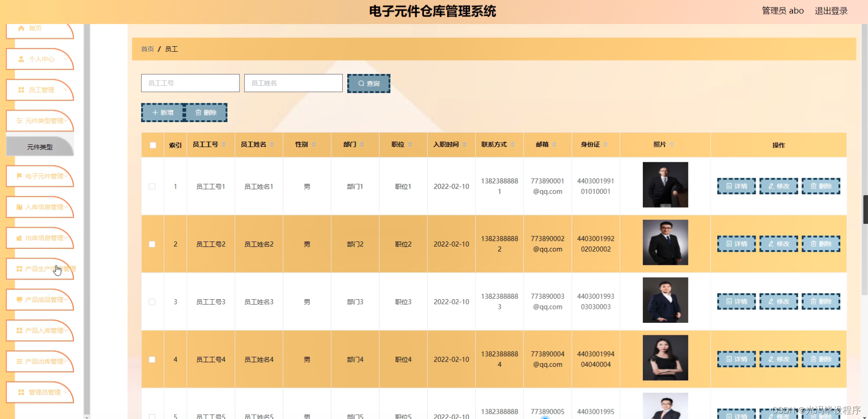Viewport: 868px width, 419px height.
Task: Open the 元件类型 submenu item
Action: [40, 146]
